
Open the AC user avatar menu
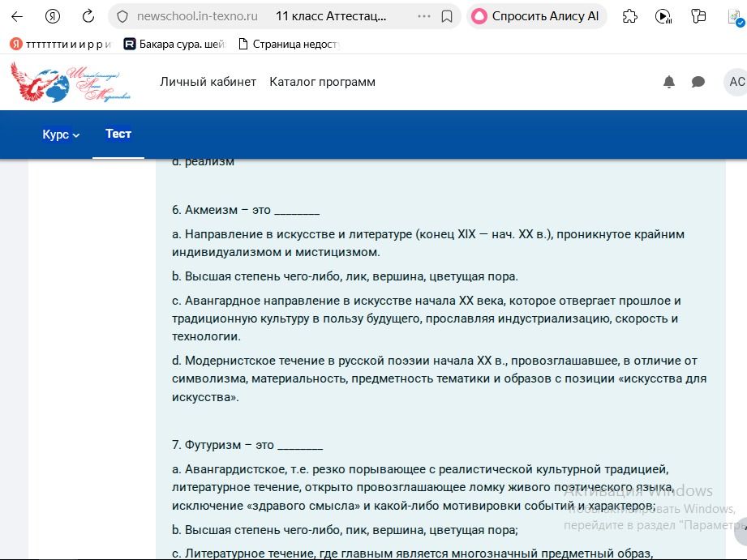(x=736, y=82)
